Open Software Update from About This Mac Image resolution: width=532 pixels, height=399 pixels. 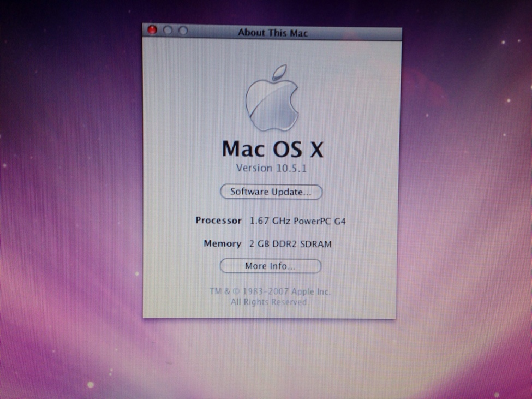click(271, 192)
